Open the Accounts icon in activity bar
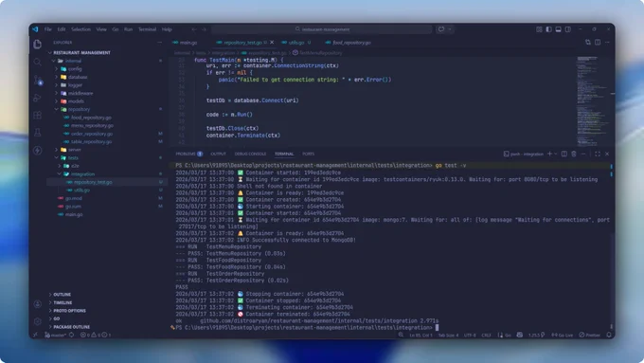644x363 pixels. click(37, 304)
